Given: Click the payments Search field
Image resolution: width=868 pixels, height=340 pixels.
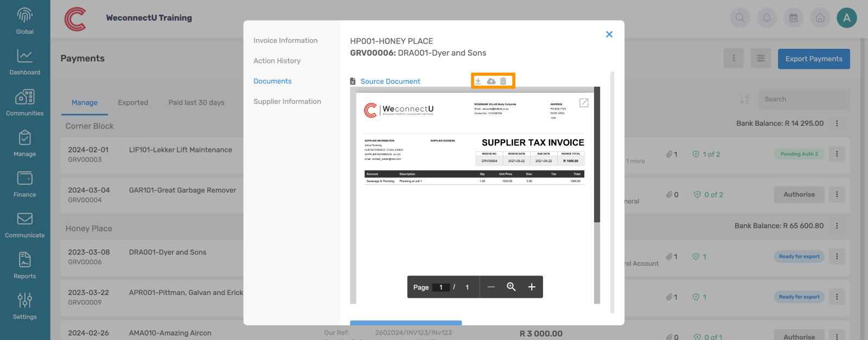Looking at the screenshot, I should pyautogui.click(x=804, y=99).
